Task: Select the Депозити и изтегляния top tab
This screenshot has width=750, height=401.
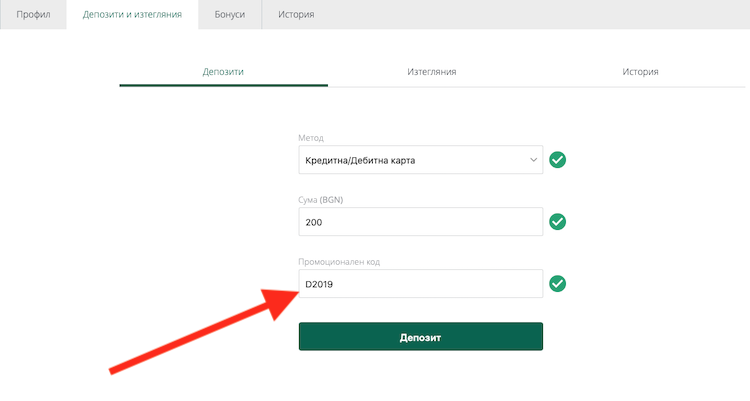Action: (x=132, y=14)
